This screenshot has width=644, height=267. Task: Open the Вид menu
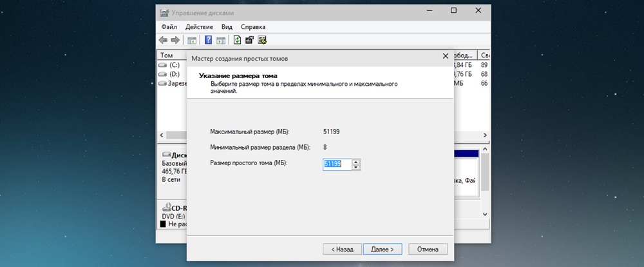click(x=227, y=27)
